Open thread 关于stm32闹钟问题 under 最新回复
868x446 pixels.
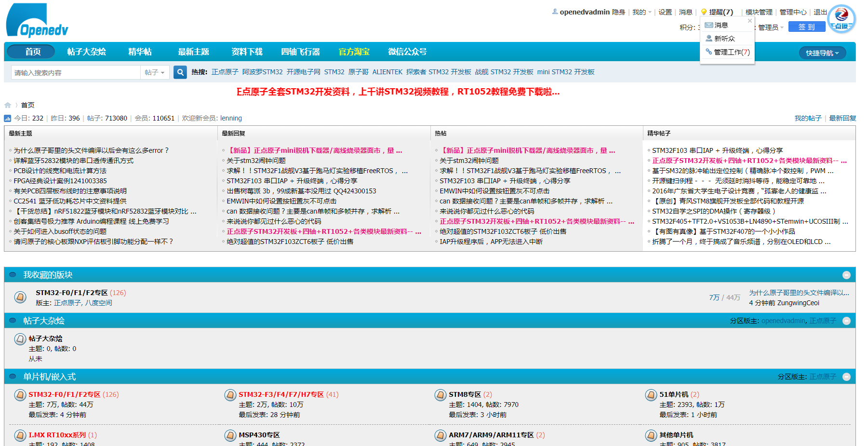(256, 161)
